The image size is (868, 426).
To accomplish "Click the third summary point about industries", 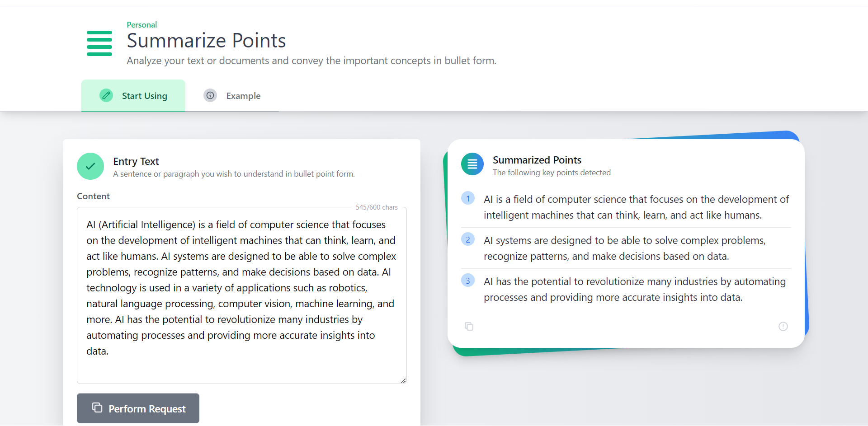I will coord(635,290).
